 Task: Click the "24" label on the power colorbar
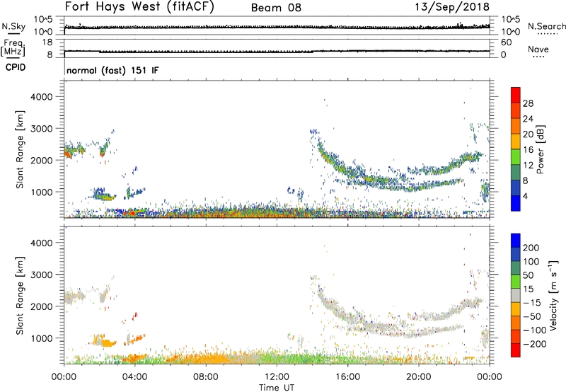tap(528, 119)
